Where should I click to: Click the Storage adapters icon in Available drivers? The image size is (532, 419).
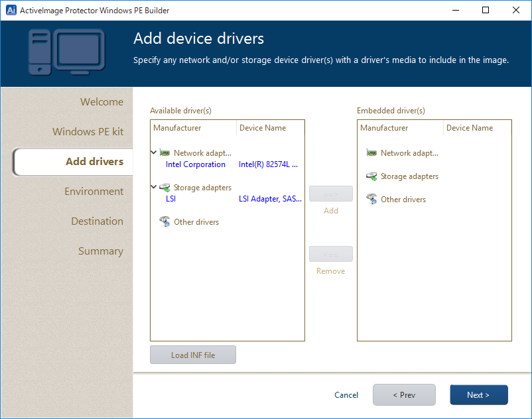(165, 188)
